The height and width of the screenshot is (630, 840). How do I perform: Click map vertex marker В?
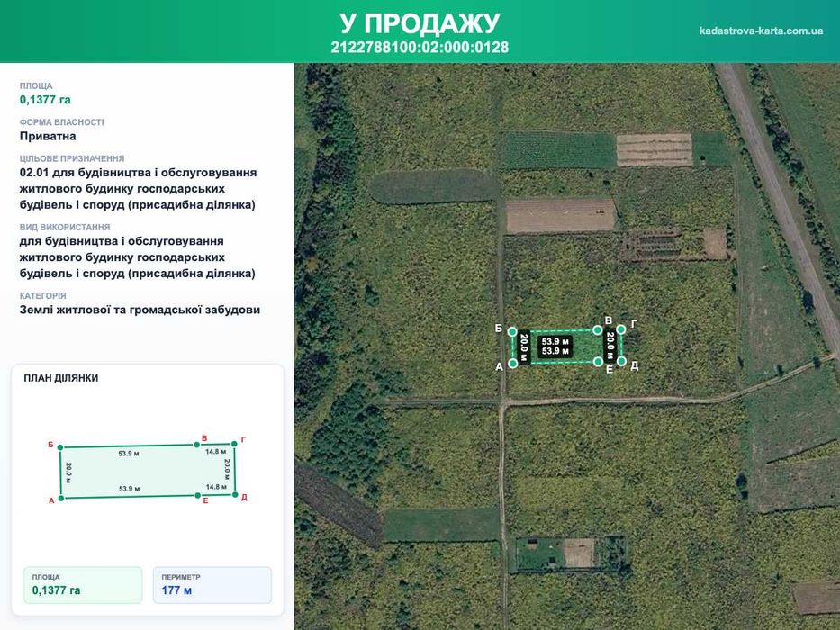click(x=598, y=330)
